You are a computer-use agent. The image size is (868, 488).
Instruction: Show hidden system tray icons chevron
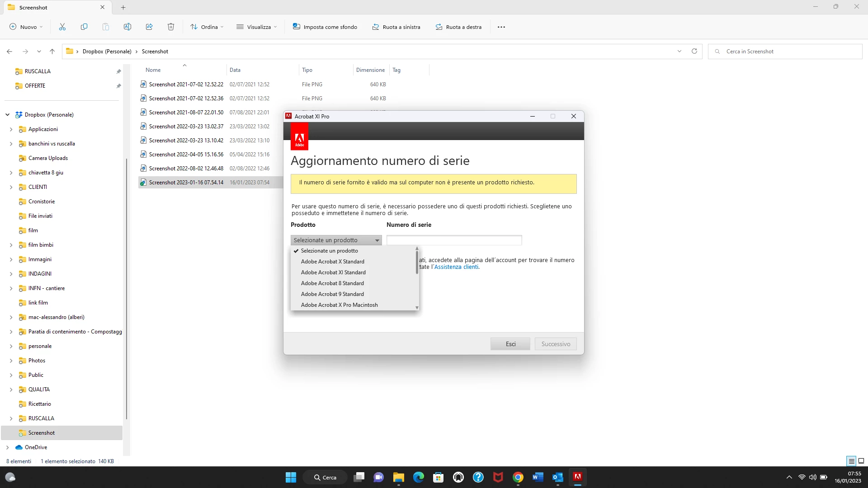click(x=789, y=477)
